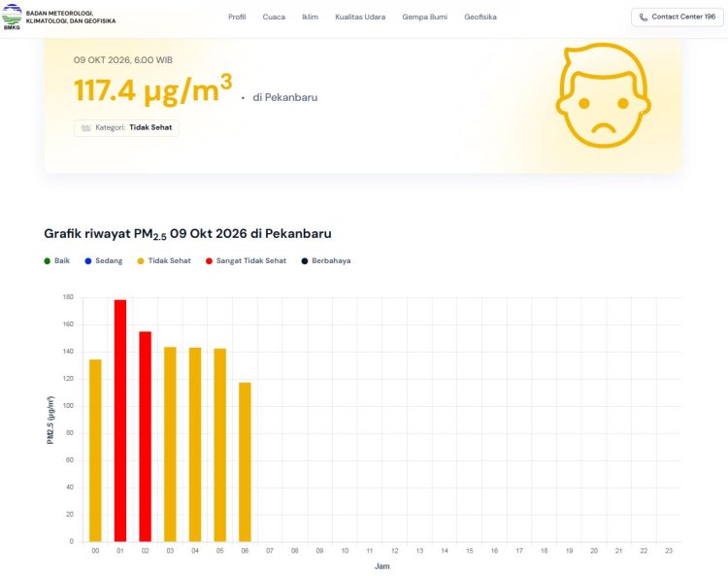Expand the Kualitas Udara menu
This screenshot has height=576, width=728.
point(360,17)
